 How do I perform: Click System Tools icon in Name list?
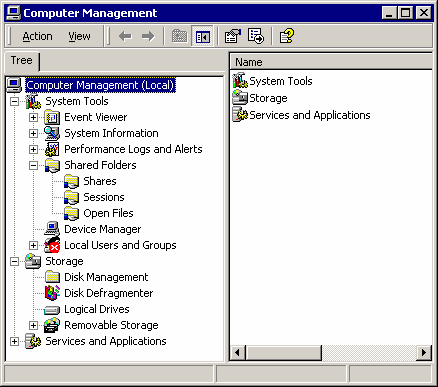point(240,81)
